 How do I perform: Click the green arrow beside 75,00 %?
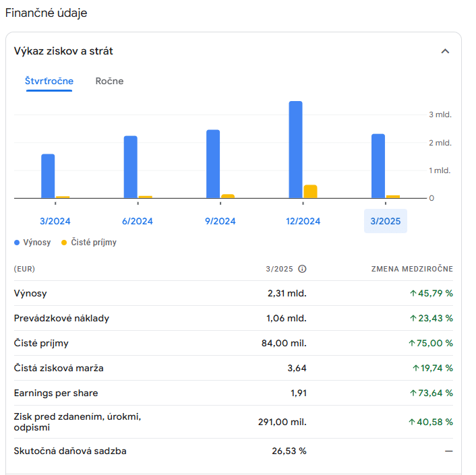[412, 343]
